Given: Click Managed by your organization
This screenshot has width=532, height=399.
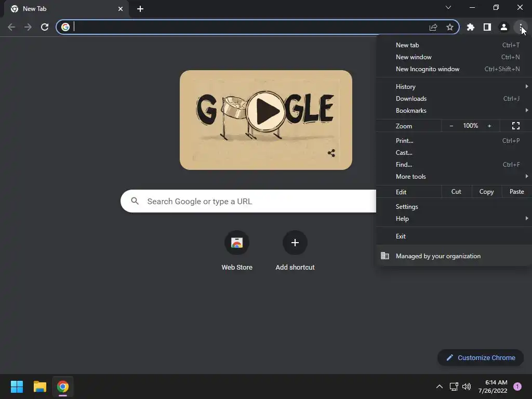Looking at the screenshot, I should click(454, 256).
